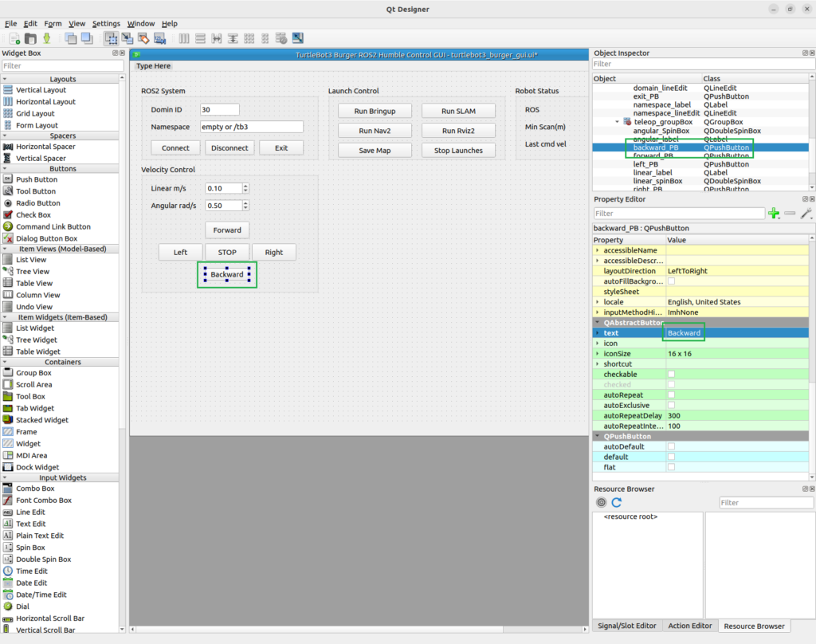Click the Edit Resources icon in Resource Browser
Screen dimensions: 816x644
[601, 502]
